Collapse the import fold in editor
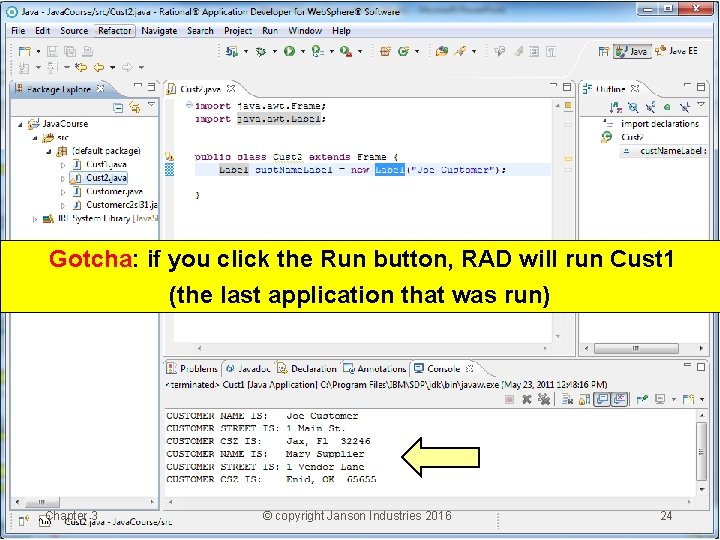720x540 pixels. [189, 105]
